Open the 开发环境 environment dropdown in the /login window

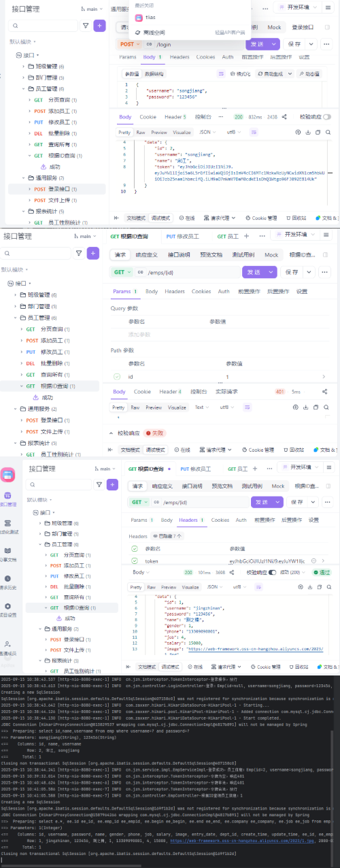[297, 9]
